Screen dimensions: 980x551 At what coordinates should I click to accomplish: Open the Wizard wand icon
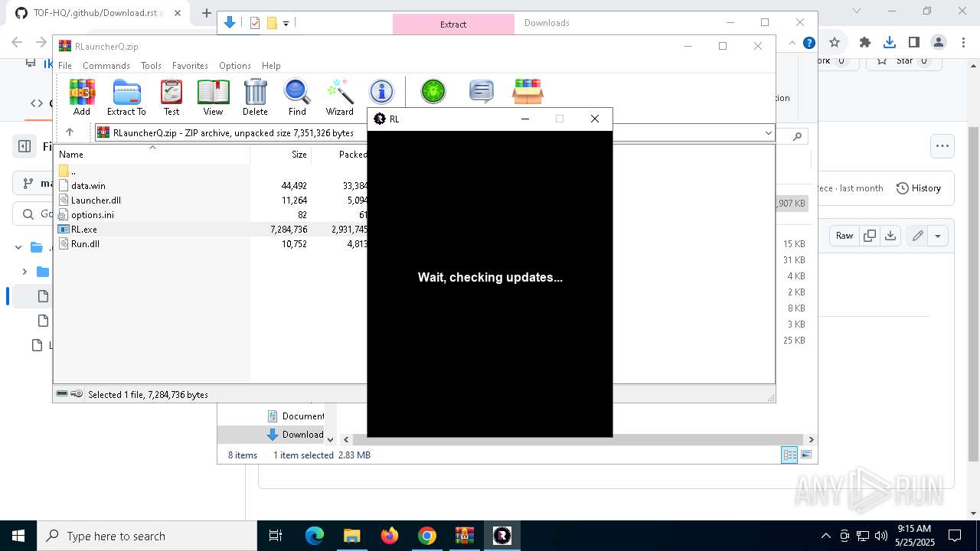[x=339, y=97]
